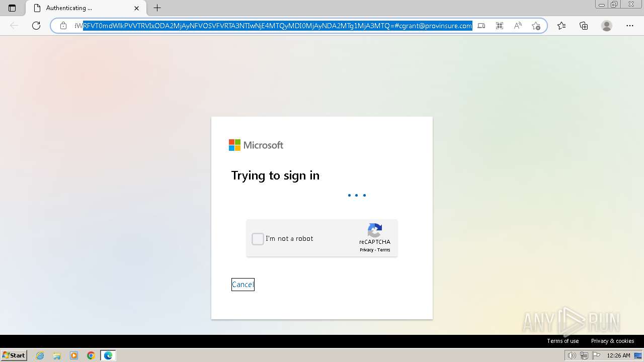Open Settings and more menu

click(x=630, y=26)
